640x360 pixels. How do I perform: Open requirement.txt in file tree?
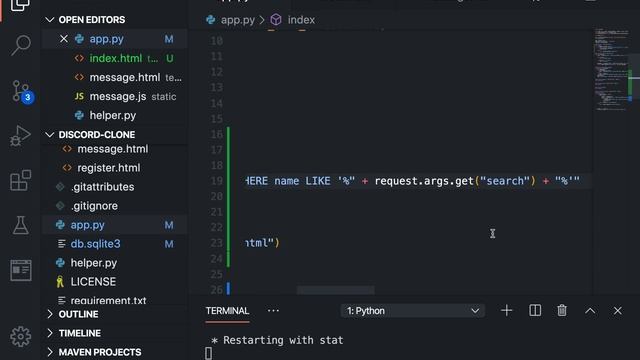[108, 300]
